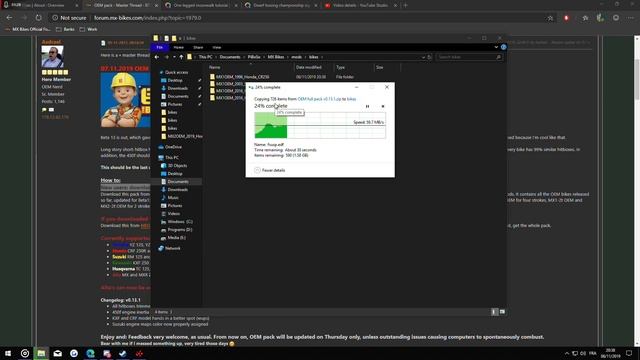Viewport: 640px width, 360px height.
Task: Open Mail app from the taskbar
Action: (x=58, y=353)
